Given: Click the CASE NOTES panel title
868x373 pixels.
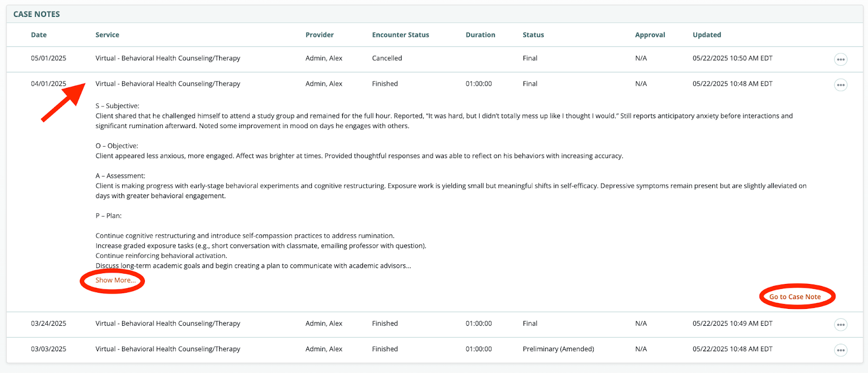Looking at the screenshot, I should 36,14.
